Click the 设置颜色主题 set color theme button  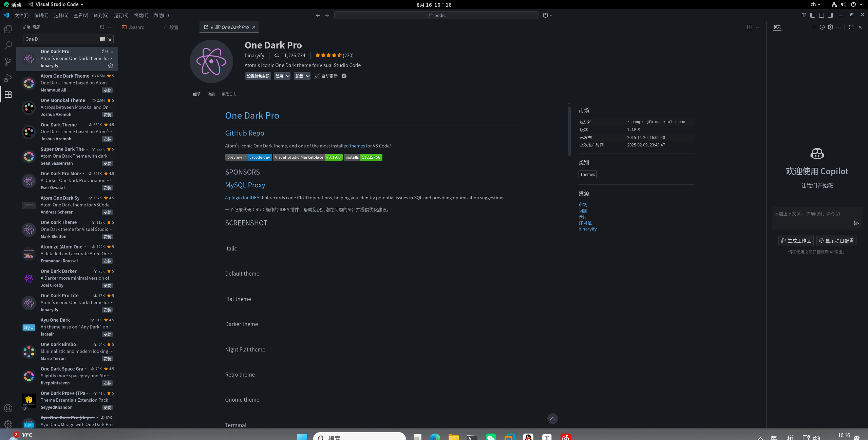(258, 76)
